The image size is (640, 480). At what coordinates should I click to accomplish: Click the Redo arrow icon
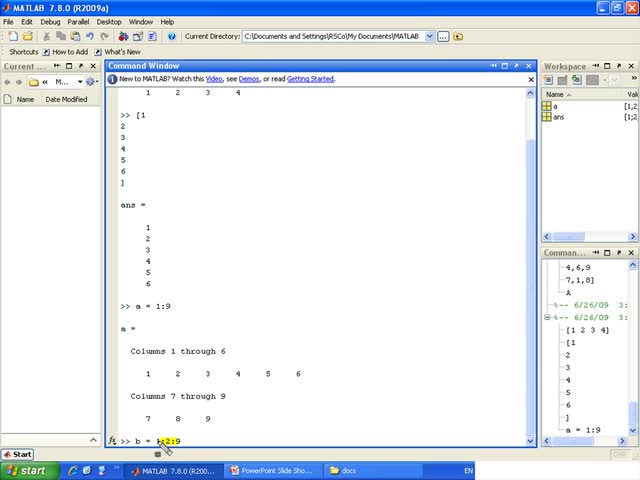104,36
